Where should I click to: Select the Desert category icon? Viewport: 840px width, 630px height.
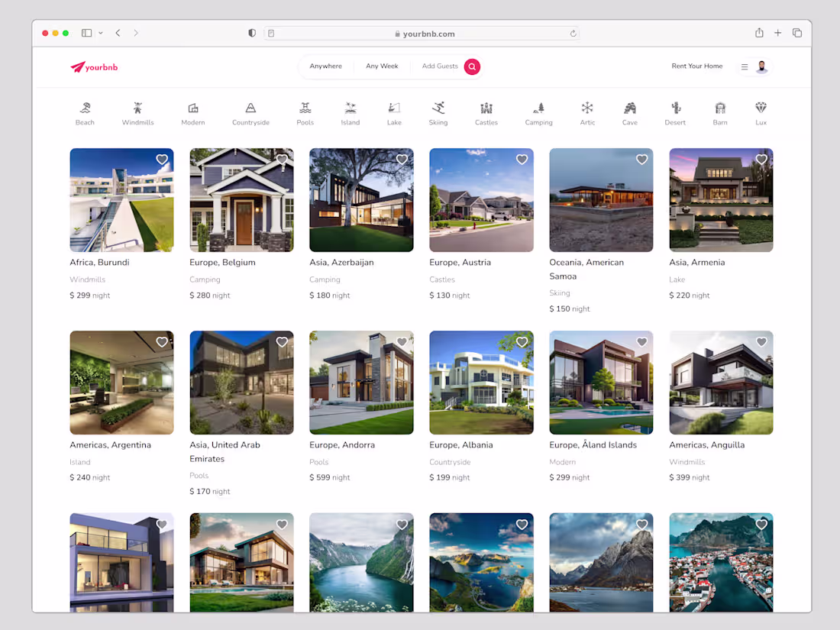675,112
